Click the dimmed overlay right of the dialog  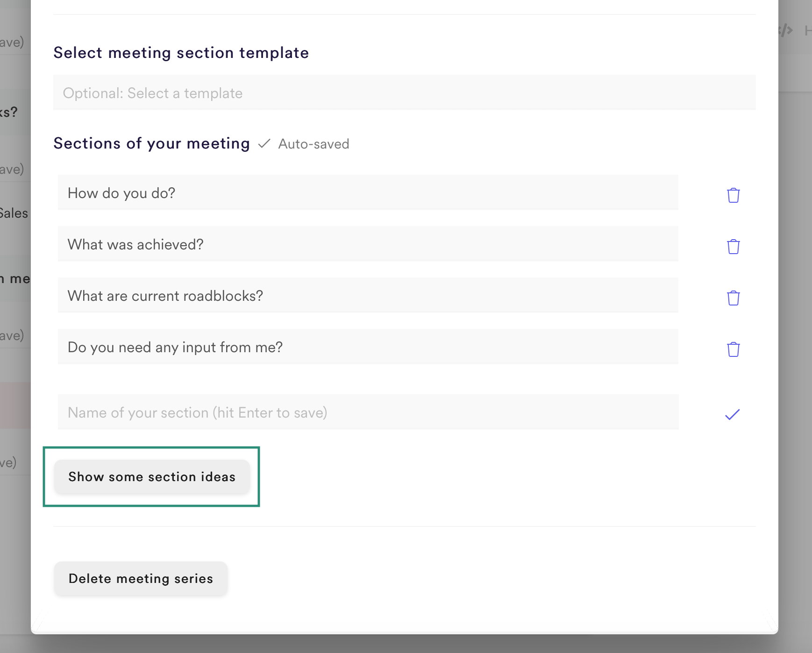coord(795,327)
